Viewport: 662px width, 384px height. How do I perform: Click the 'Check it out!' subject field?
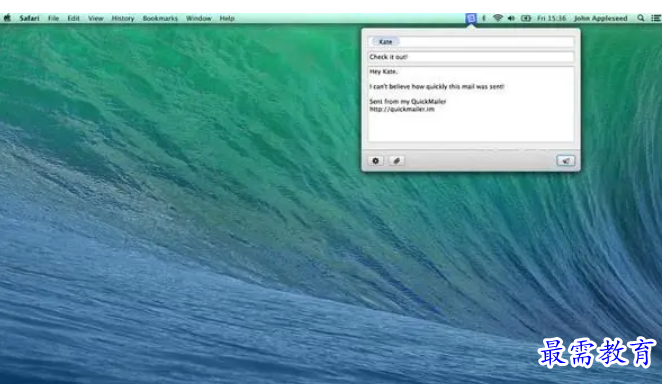coord(471,57)
